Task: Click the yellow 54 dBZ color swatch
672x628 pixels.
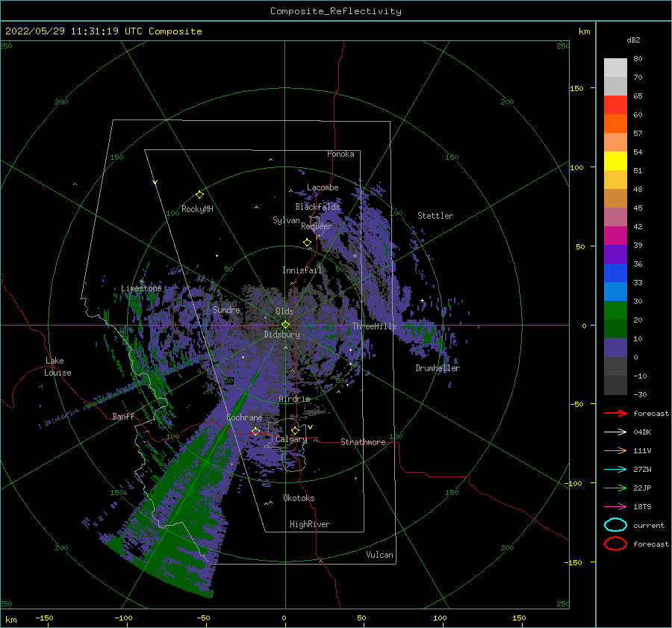Action: point(615,161)
